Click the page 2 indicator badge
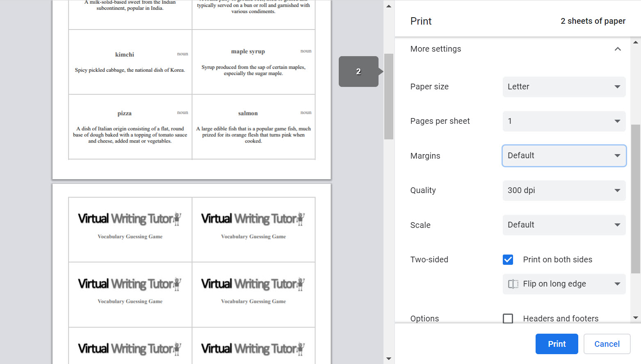 click(358, 71)
